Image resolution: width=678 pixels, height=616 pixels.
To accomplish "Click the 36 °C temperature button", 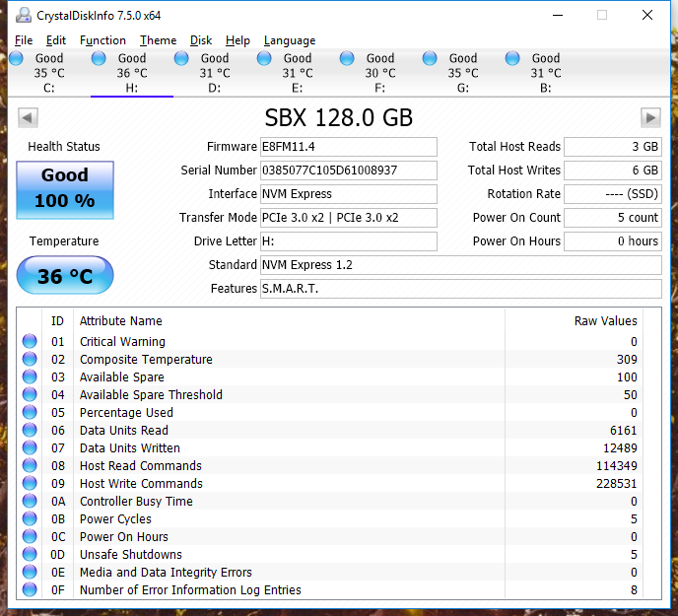I will [x=65, y=276].
